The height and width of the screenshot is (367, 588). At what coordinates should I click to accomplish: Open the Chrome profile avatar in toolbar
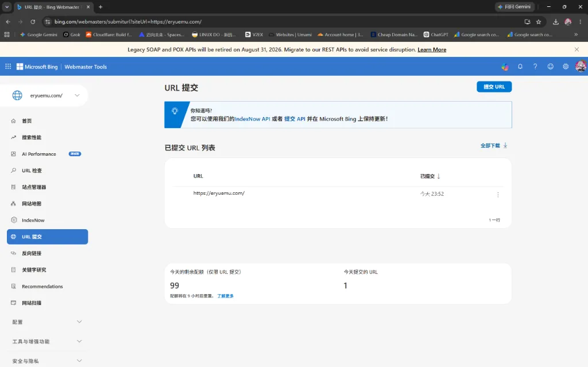point(568,22)
